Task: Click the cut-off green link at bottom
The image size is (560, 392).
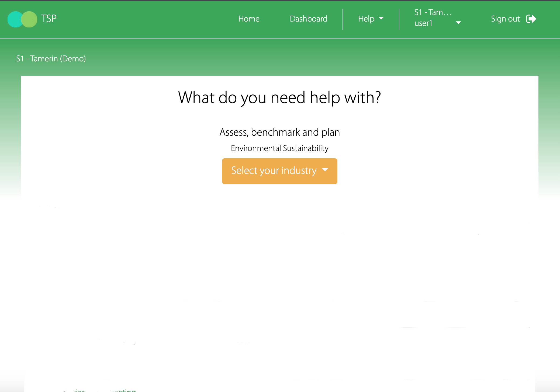Action: (x=123, y=390)
